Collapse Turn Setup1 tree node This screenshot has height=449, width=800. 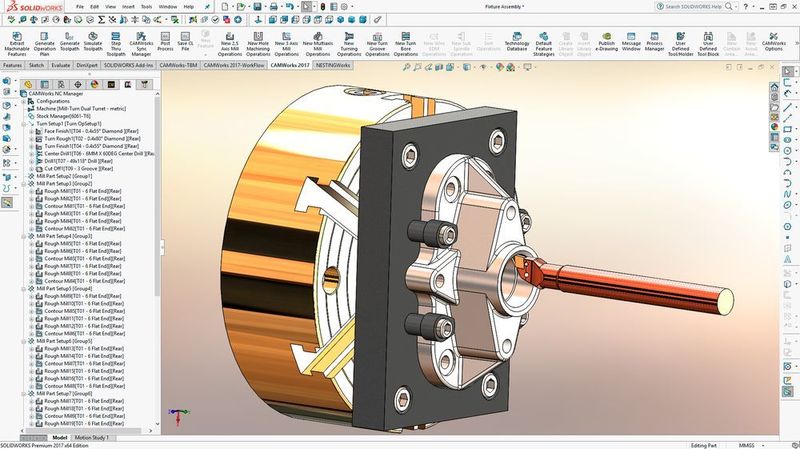pyautogui.click(x=24, y=123)
